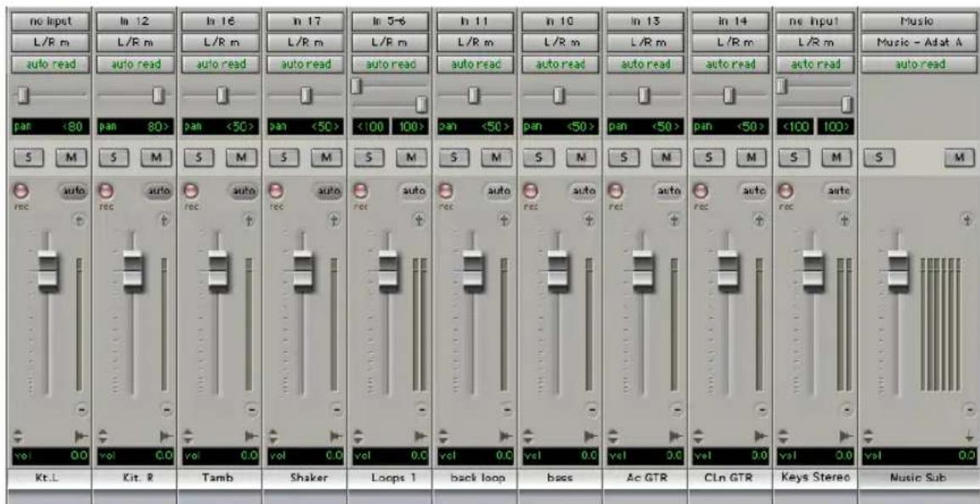Select the back loop track name

(475, 478)
